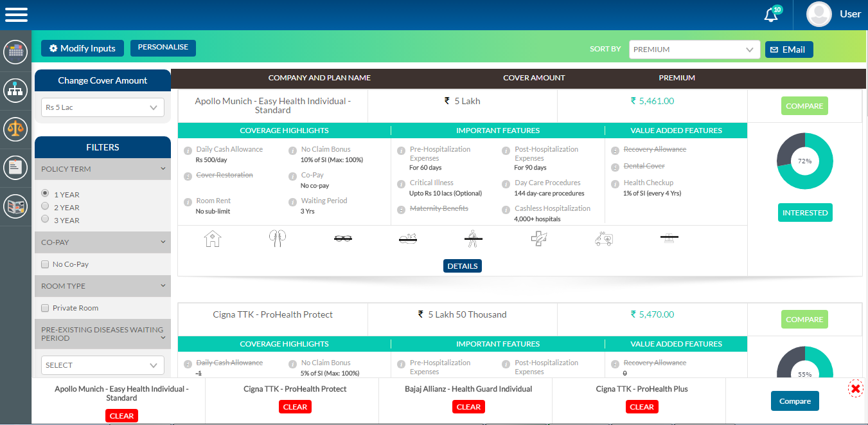This screenshot has width=868, height=425.
Task: Click the ambulance cover icon
Action: click(x=604, y=239)
